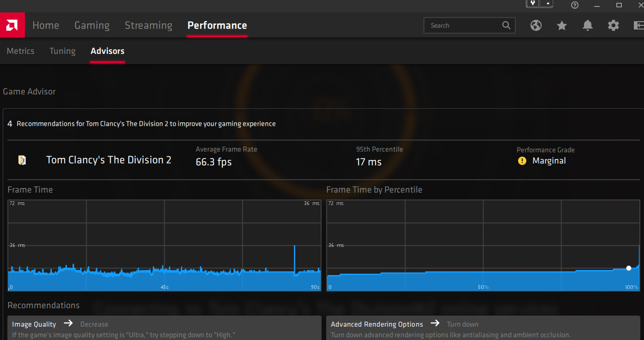
Task: Click the magnifier icon in the search box
Action: tap(506, 25)
